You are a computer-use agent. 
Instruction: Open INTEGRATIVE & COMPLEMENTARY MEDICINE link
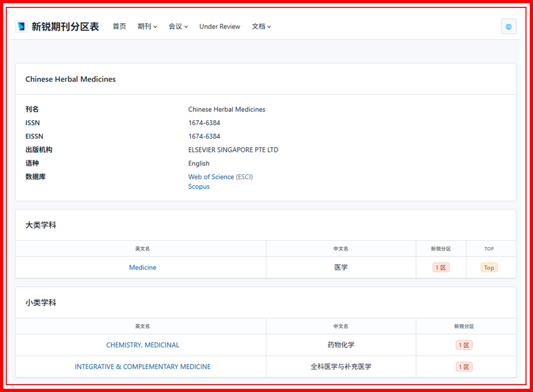click(143, 367)
